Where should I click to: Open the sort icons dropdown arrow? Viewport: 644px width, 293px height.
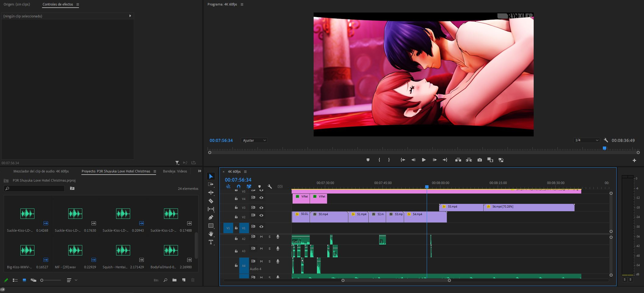pyautogui.click(x=76, y=280)
